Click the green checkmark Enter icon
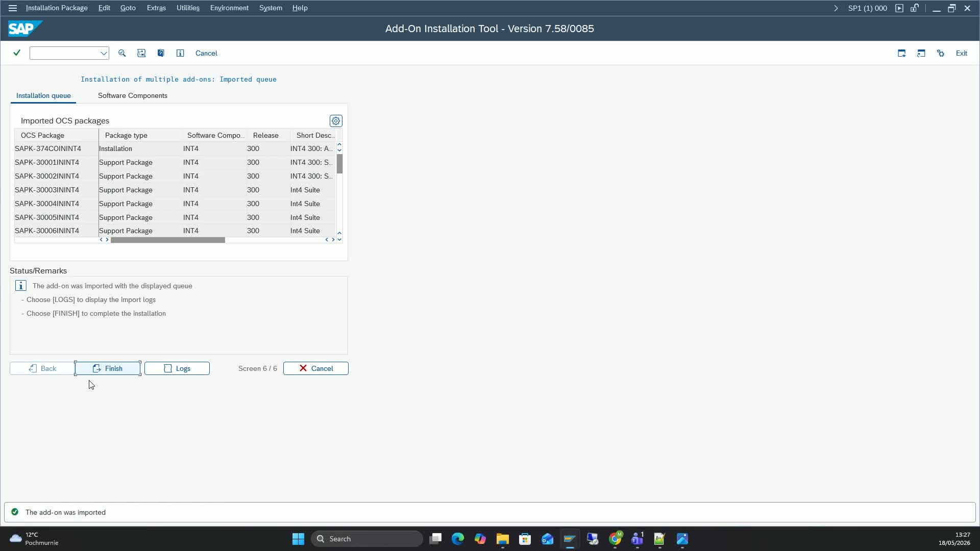This screenshot has width=980, height=551. [x=17, y=53]
